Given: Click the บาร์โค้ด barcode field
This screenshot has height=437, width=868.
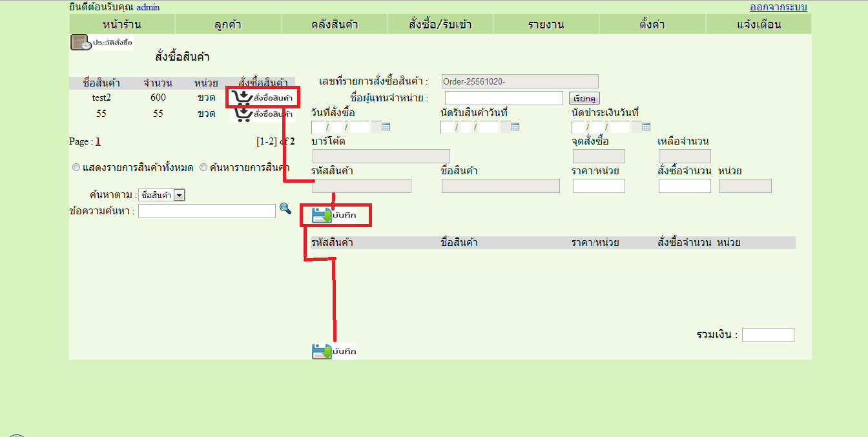Looking at the screenshot, I should pos(381,156).
